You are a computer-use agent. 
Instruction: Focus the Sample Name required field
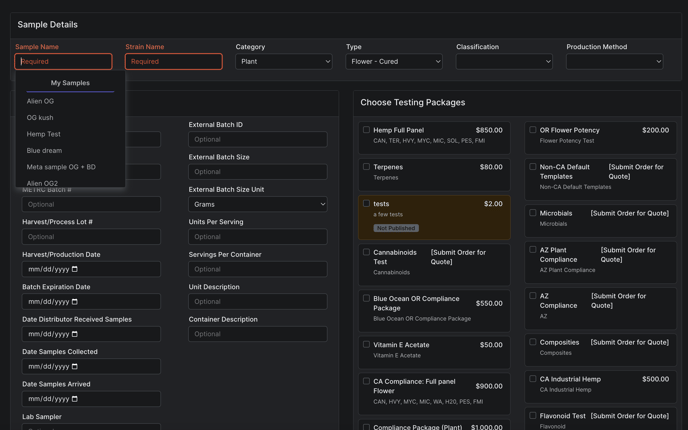63,61
